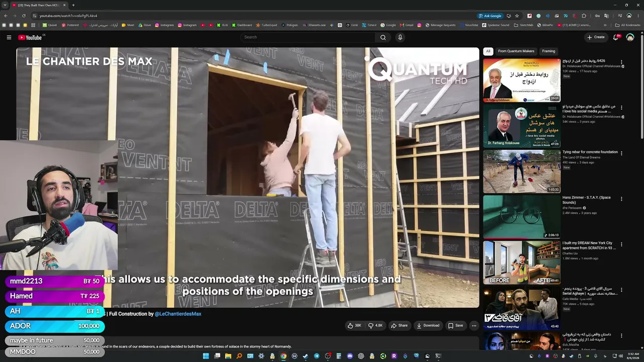Image resolution: width=644 pixels, height=362 pixels.
Task: Open options menu for Hans Zimmer video
Action: 621,199
